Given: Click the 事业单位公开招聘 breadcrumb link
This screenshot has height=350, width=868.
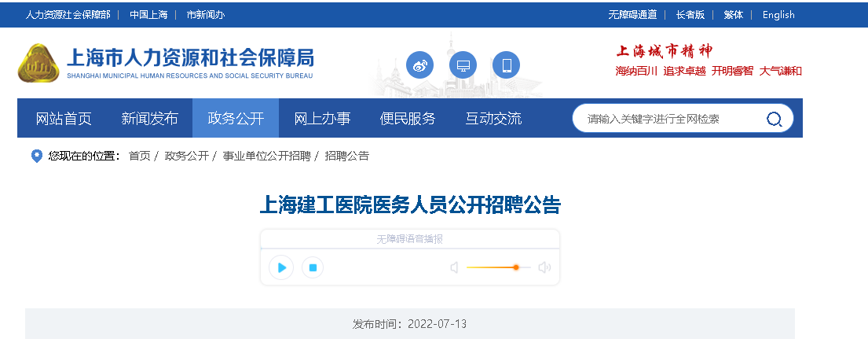Looking at the screenshot, I should coord(267,156).
